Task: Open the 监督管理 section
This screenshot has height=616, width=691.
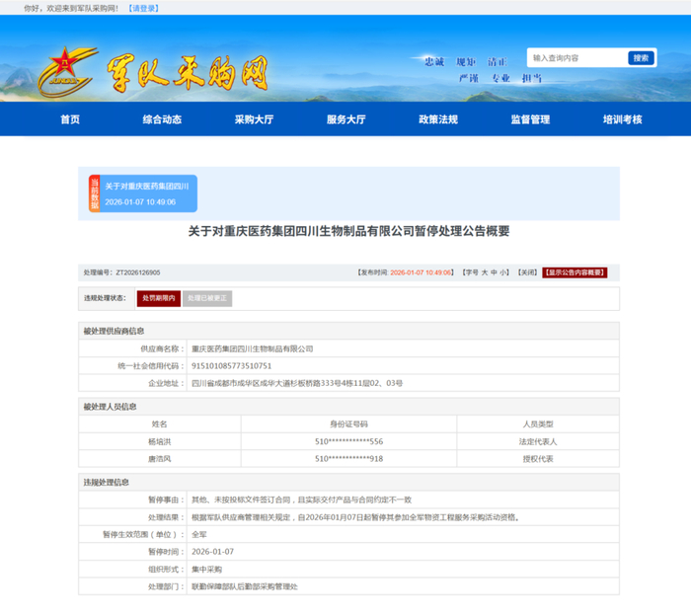Action: 530,119
